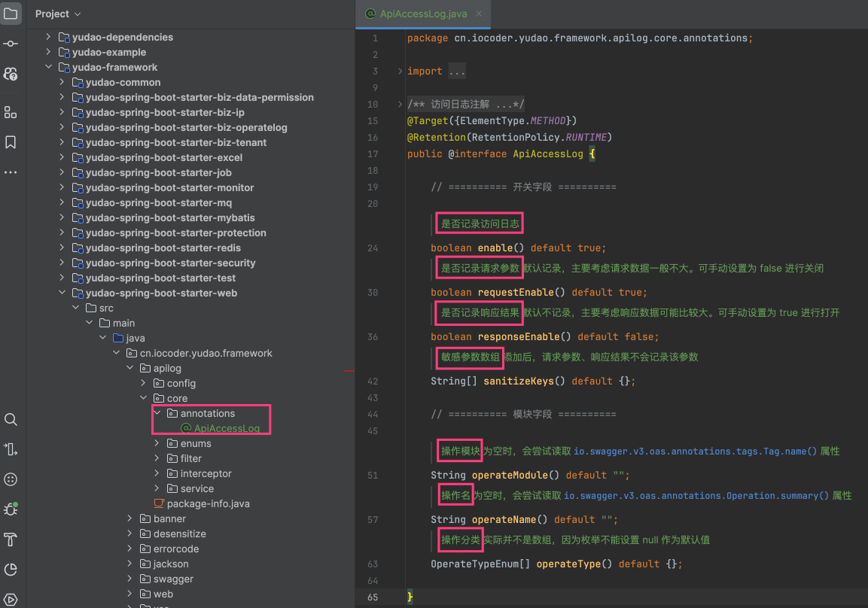868x608 pixels.
Task: Open the Build hammer tool window
Action: 11,540
